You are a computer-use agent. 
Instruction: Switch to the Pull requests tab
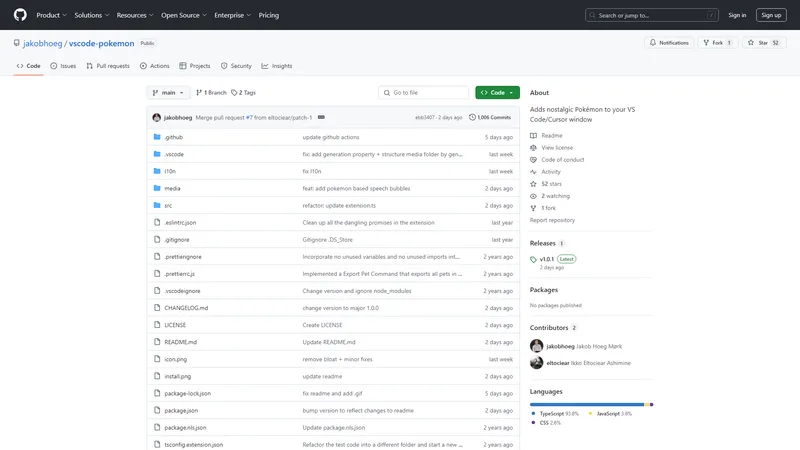[108, 66]
